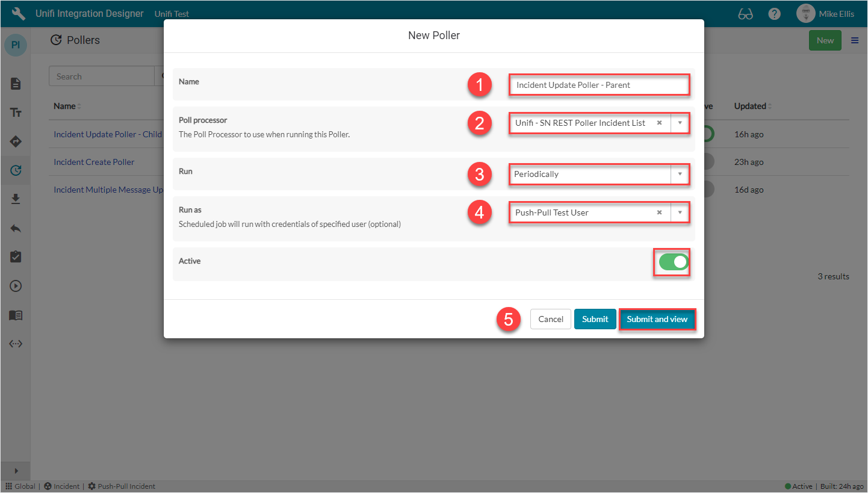Viewport: 868px width, 493px height.
Task: Open the Documentation book icon in sidebar
Action: click(15, 315)
